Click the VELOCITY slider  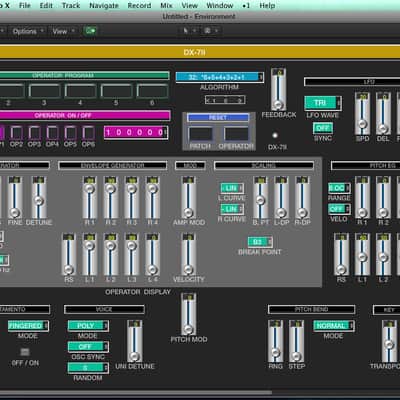tap(188, 254)
